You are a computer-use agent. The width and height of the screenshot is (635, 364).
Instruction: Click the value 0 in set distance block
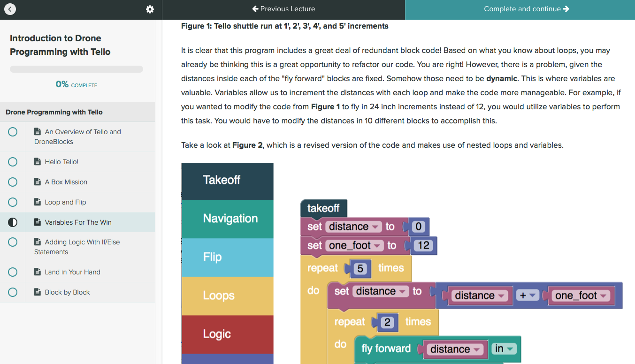419,227
